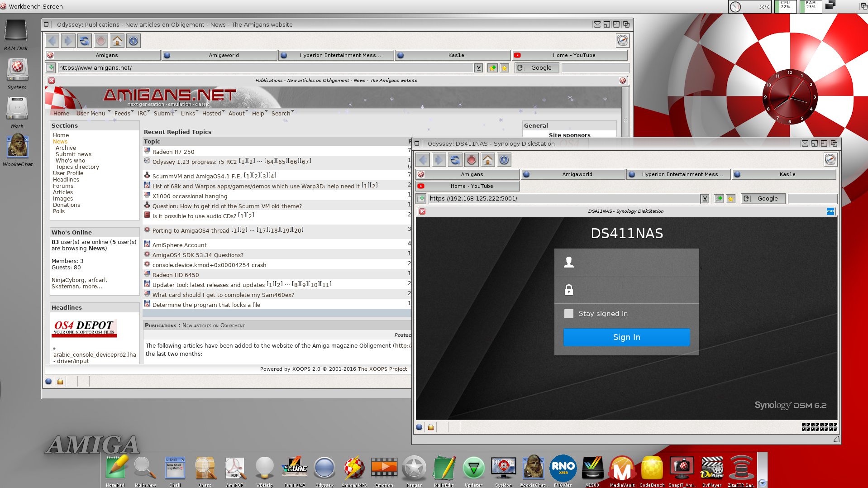This screenshot has width=868, height=488.
Task: Launch MultiView from the dock
Action: coord(145,469)
